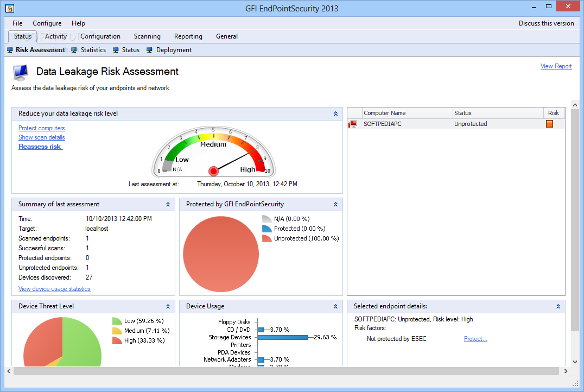Click the Reassess risk link
The height and width of the screenshot is (392, 584).
pos(40,147)
